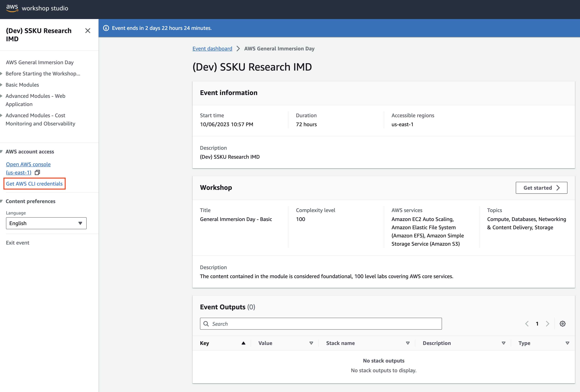Close the side navigation panel
Image resolution: width=580 pixels, height=392 pixels.
point(88,31)
